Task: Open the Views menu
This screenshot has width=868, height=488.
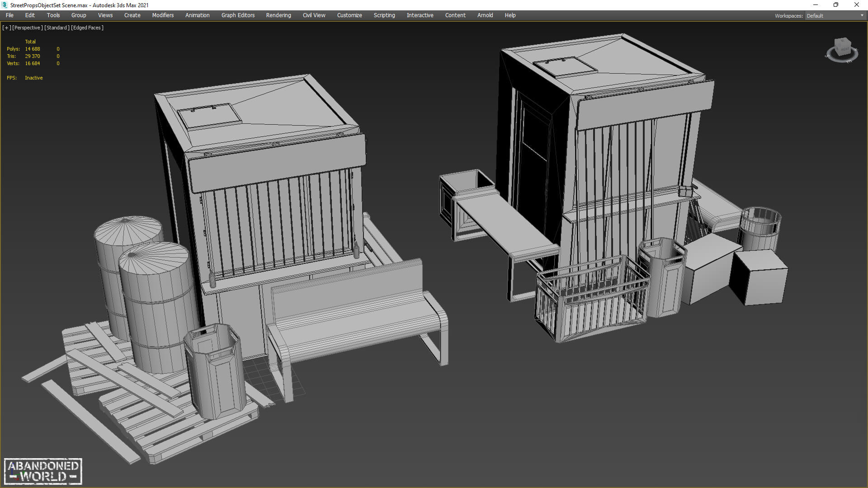Action: click(x=105, y=15)
